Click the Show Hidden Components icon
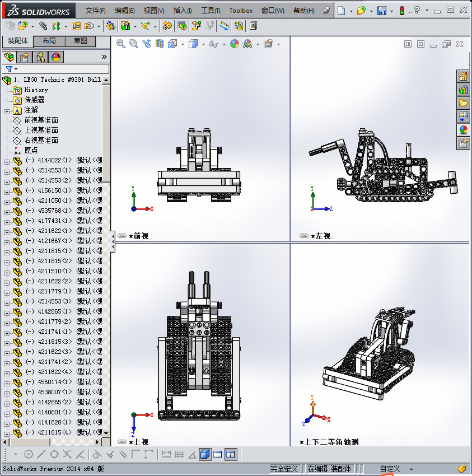Screen dimensions: 472x476 (111, 26)
